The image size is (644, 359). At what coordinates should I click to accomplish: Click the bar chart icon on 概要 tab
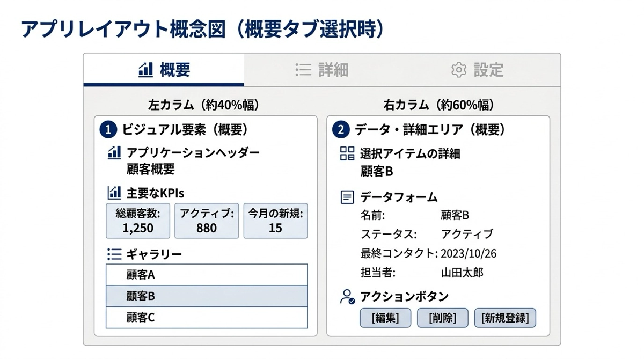[x=145, y=70]
